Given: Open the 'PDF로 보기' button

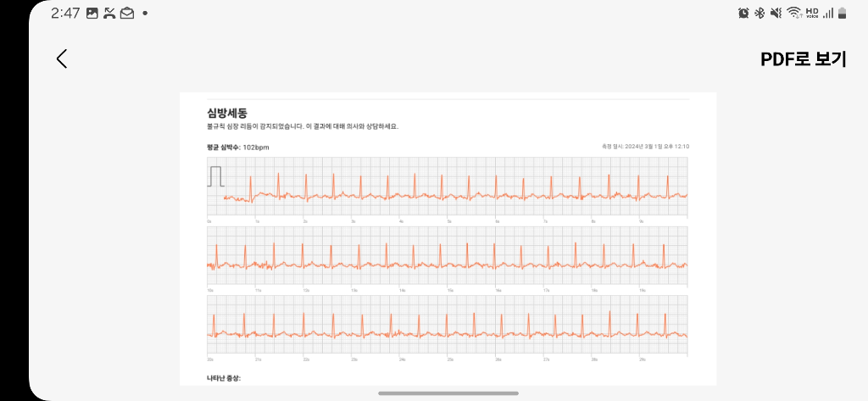Looking at the screenshot, I should 804,59.
